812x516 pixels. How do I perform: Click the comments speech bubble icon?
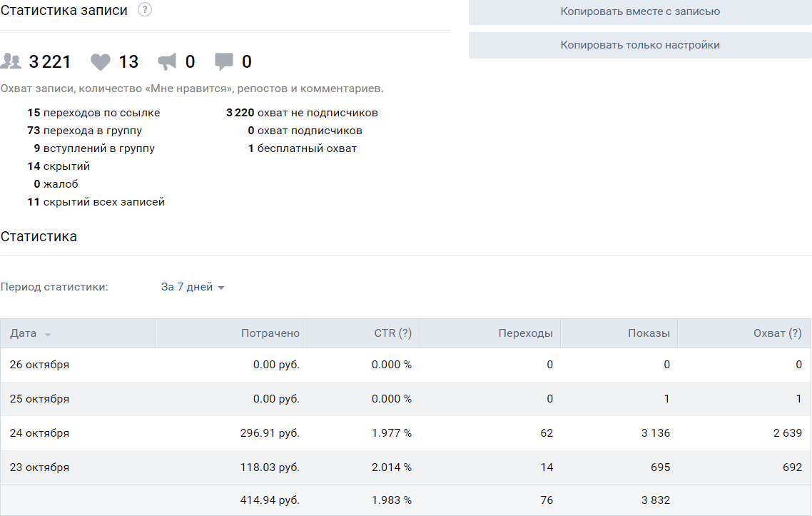224,62
